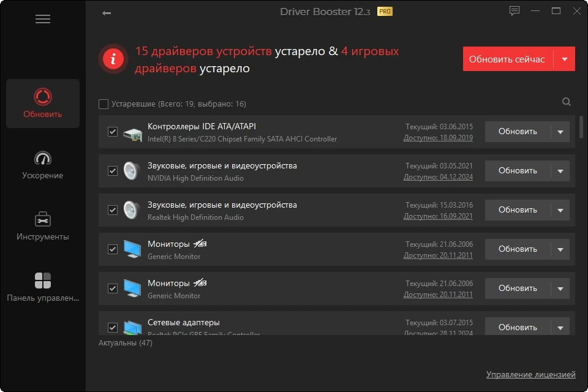Click the 15 драйверов устройств headline text
This screenshot has height=392, width=588.
pos(203,51)
